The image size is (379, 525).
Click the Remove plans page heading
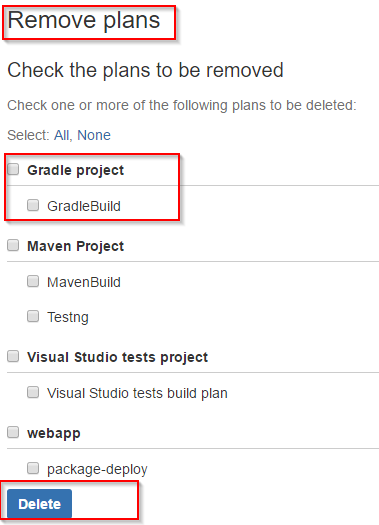tap(84, 21)
